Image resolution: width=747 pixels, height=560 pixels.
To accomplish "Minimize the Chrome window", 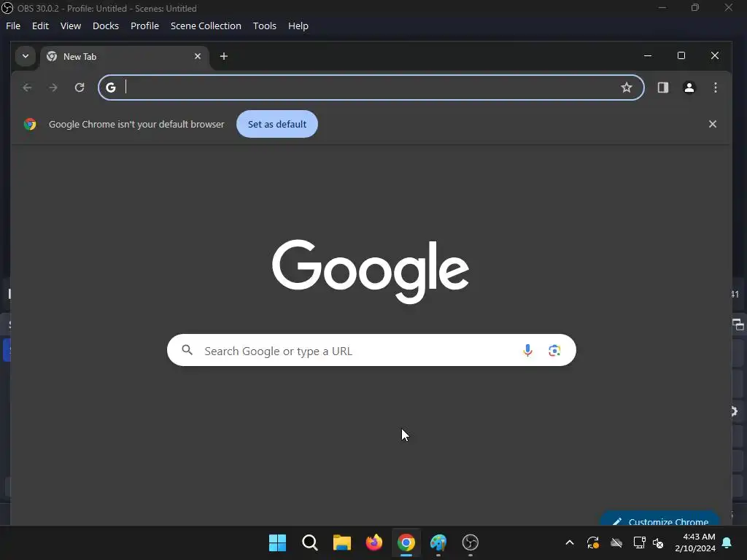I will pyautogui.click(x=648, y=55).
